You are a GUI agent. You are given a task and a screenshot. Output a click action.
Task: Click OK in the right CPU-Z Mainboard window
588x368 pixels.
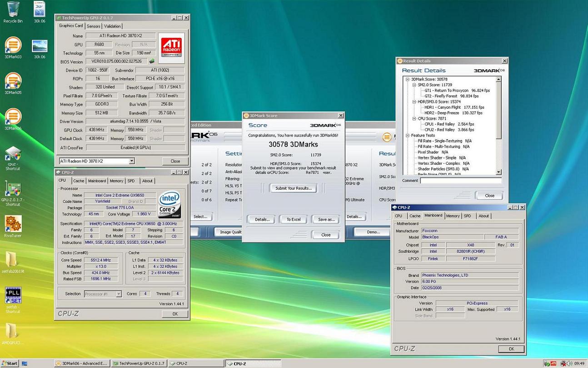pos(511,349)
